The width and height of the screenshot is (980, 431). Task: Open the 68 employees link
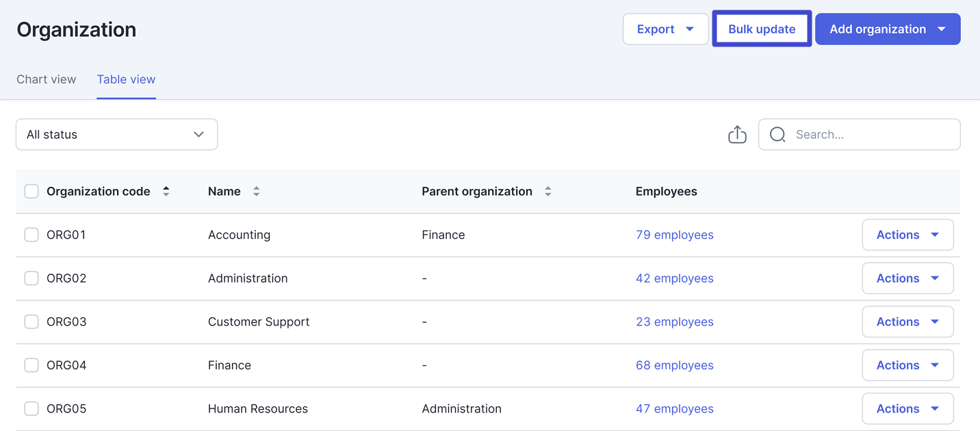[x=674, y=365]
